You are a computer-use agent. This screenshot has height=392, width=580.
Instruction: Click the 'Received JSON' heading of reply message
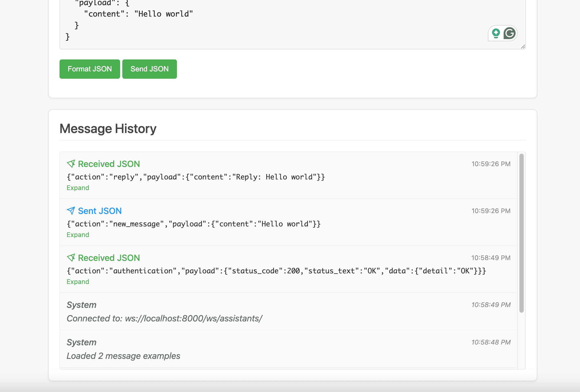click(109, 164)
